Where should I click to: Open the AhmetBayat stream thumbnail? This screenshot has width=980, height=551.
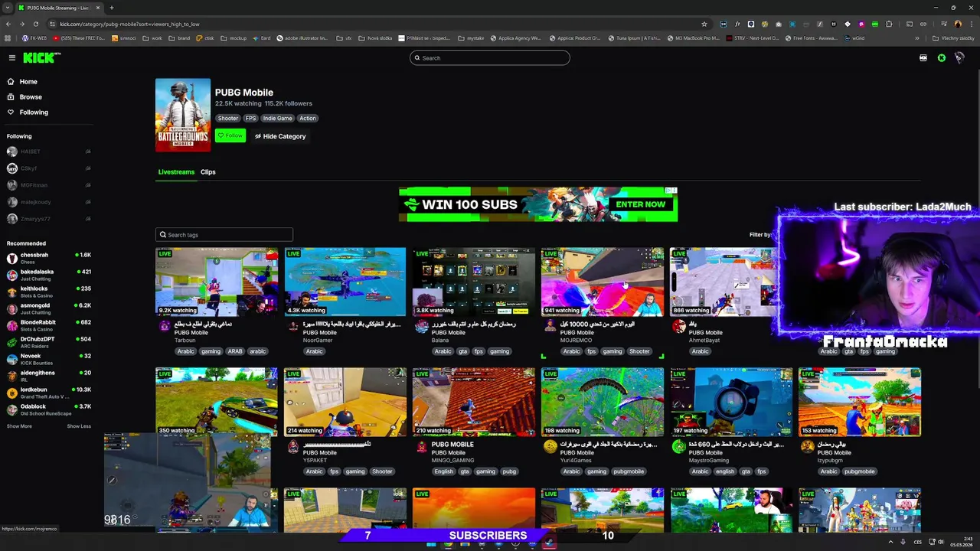click(x=724, y=282)
